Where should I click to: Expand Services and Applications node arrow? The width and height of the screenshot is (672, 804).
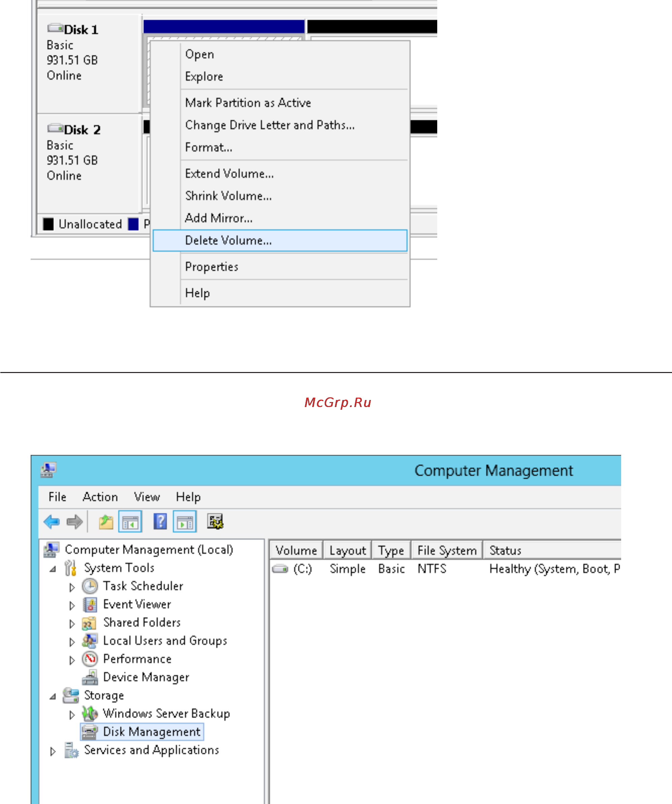click(53, 751)
